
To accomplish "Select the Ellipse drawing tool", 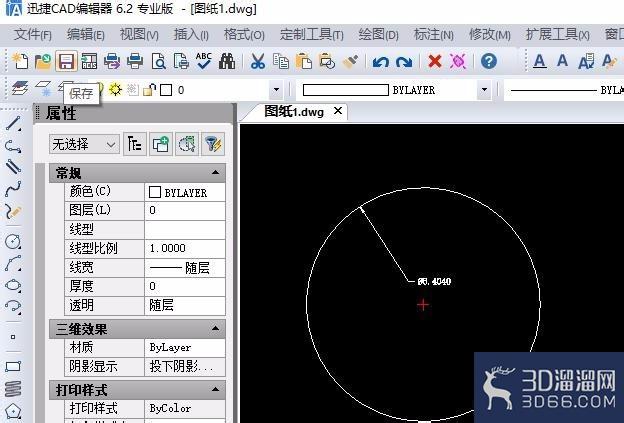I will (13, 285).
